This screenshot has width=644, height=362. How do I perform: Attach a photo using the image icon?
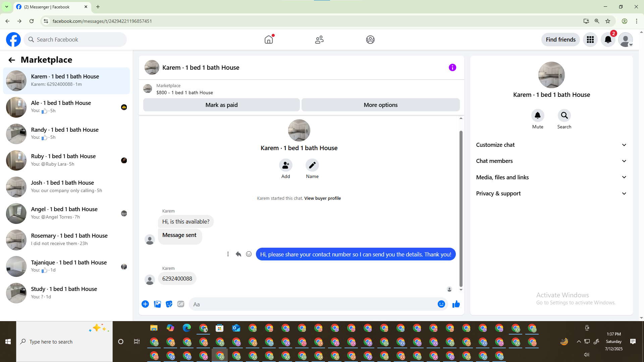pos(157,304)
